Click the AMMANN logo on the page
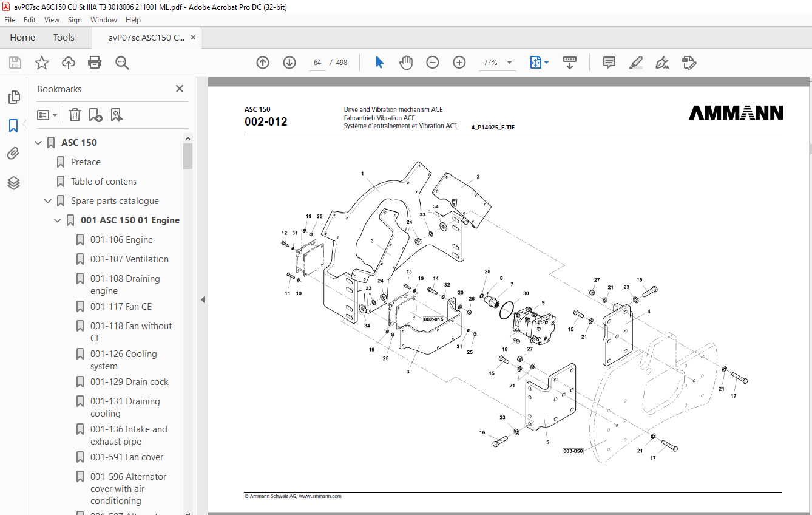812x515 pixels. (x=736, y=113)
